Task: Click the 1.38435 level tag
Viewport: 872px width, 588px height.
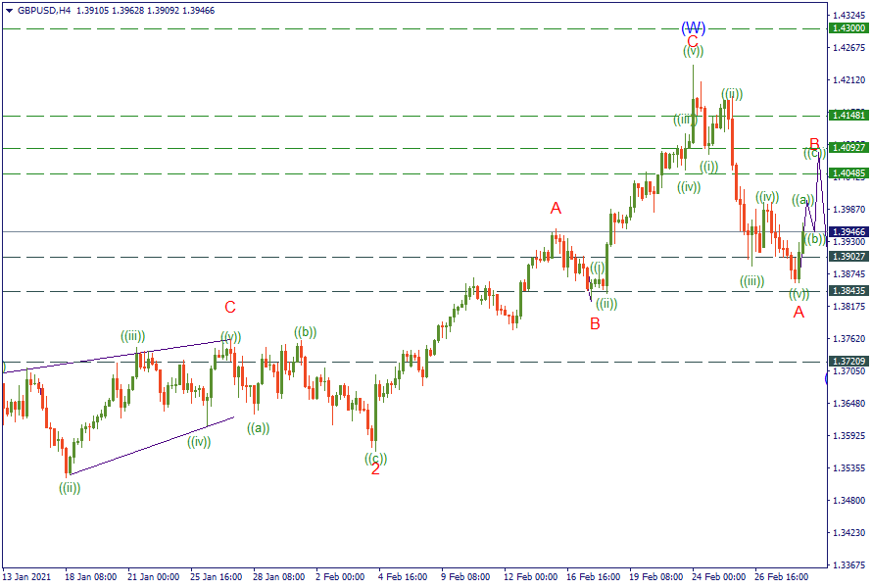Action: coord(848,291)
